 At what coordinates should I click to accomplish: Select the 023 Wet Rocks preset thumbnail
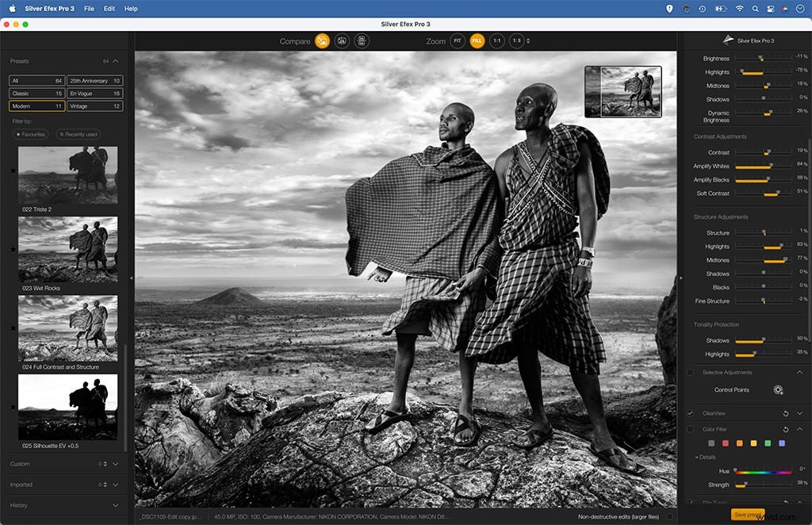point(67,248)
